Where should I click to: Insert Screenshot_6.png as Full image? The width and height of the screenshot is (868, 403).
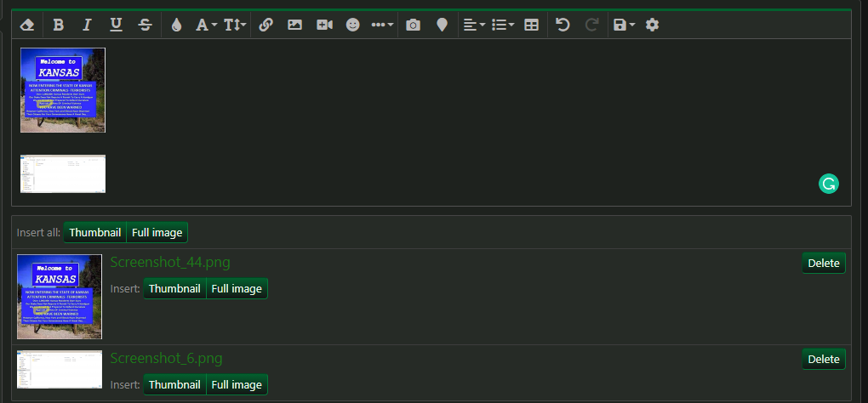coord(237,385)
